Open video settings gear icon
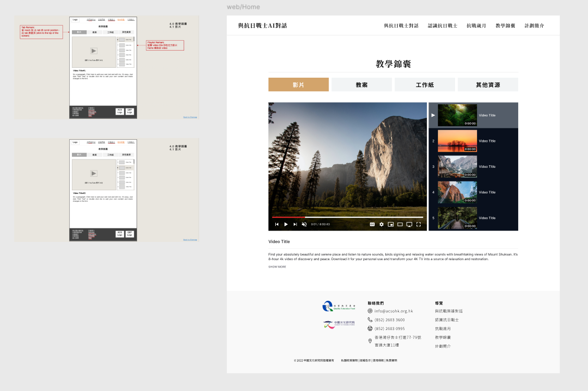Viewport: 588px width, 391px height. (x=382, y=224)
